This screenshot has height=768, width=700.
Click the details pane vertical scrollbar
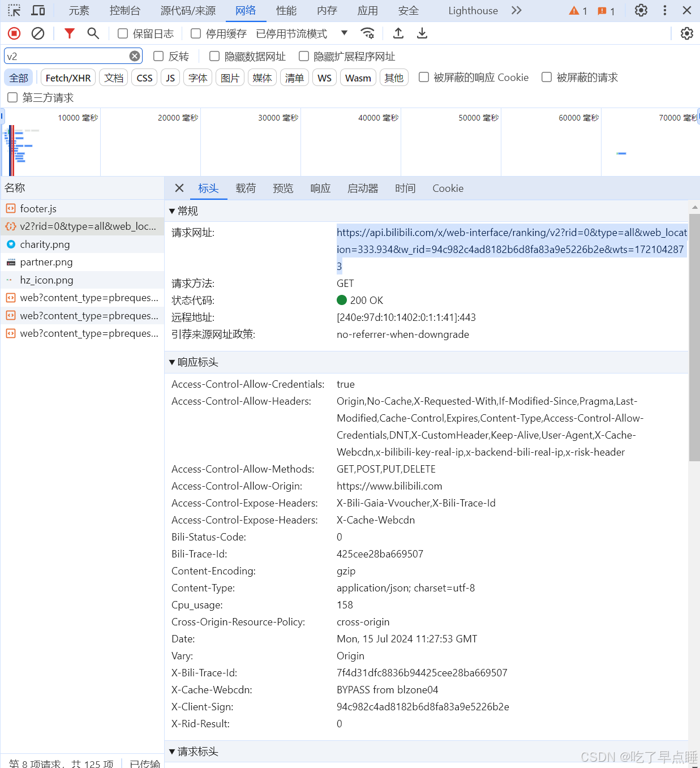[x=694, y=337]
